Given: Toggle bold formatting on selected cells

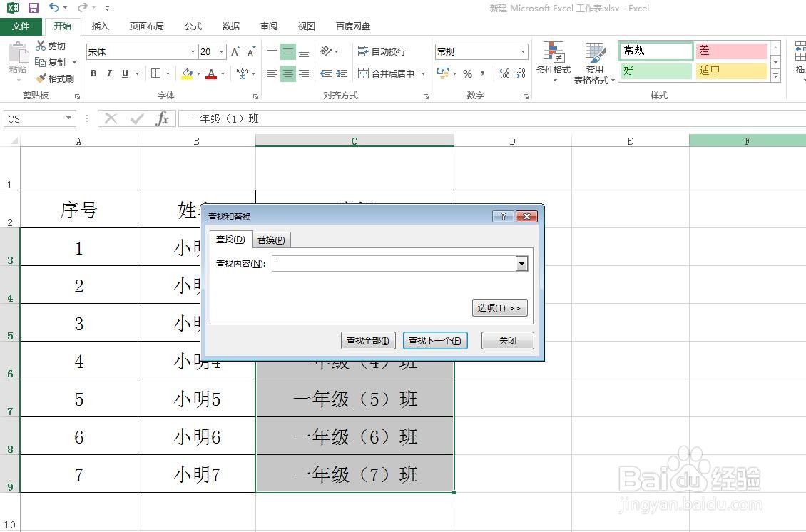Looking at the screenshot, I should click(x=93, y=73).
